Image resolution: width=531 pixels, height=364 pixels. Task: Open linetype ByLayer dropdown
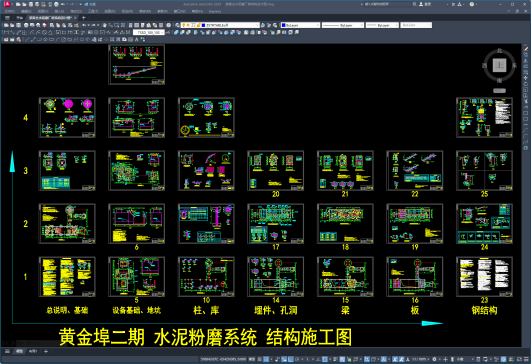pos(343,25)
